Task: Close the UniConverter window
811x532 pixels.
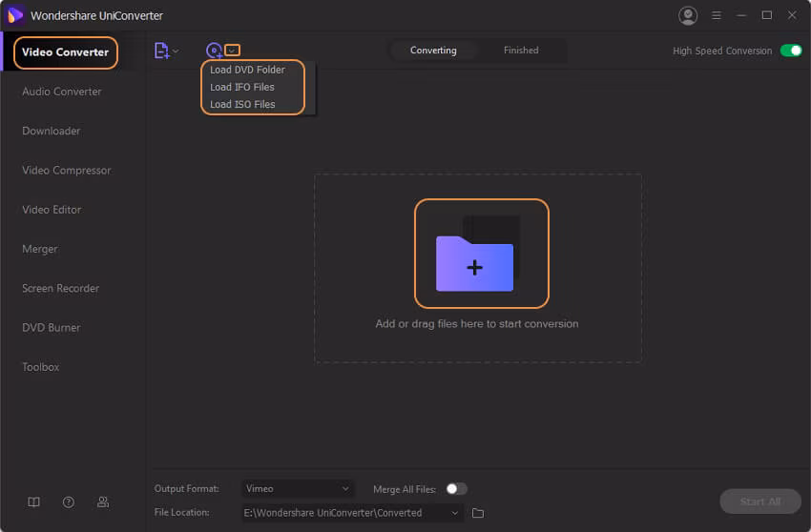Action: pyautogui.click(x=792, y=15)
